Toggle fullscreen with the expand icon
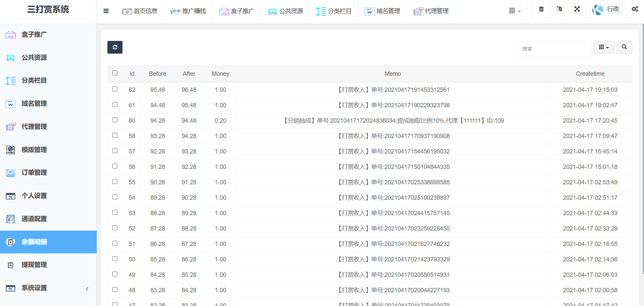Screen dimensions: 644x306 click(577, 9)
